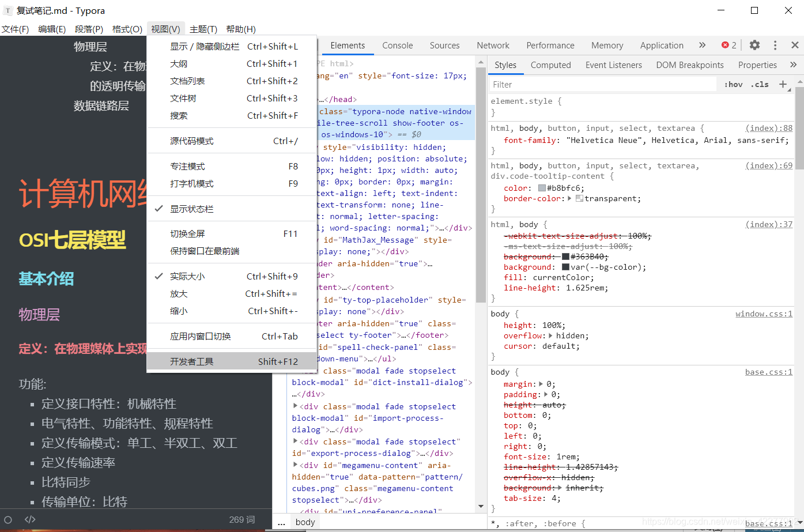Viewport: 804px width, 532px height.
Task: Open DevTools more options kebab menu
Action: pyautogui.click(x=775, y=45)
